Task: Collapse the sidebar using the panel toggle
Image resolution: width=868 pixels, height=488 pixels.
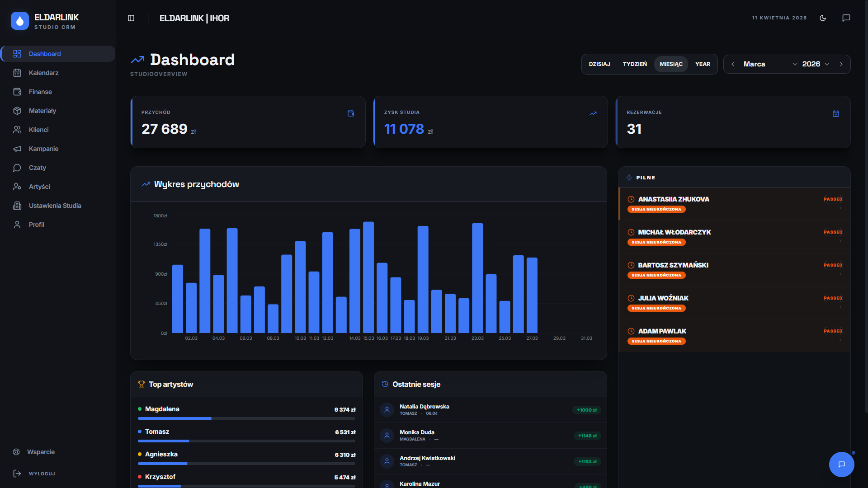Action: pyautogui.click(x=131, y=18)
